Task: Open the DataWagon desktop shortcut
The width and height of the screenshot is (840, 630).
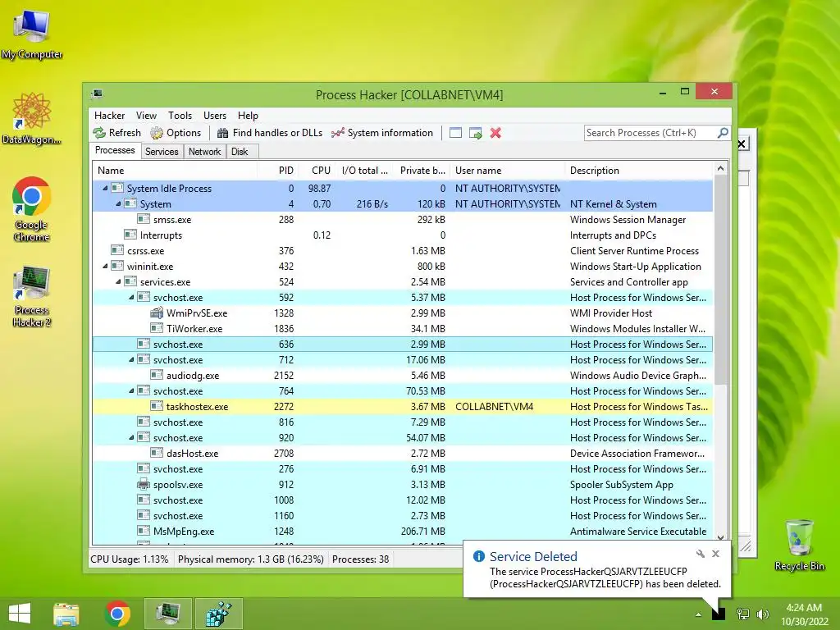Action: [x=32, y=118]
